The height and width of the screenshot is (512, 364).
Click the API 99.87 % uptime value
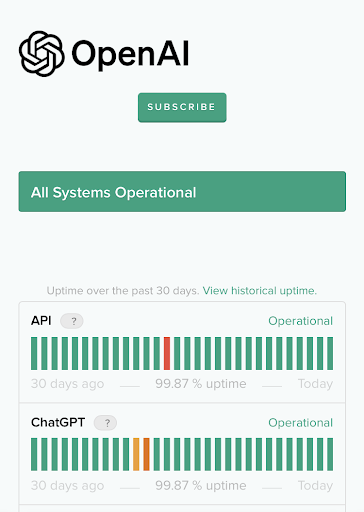tap(201, 384)
